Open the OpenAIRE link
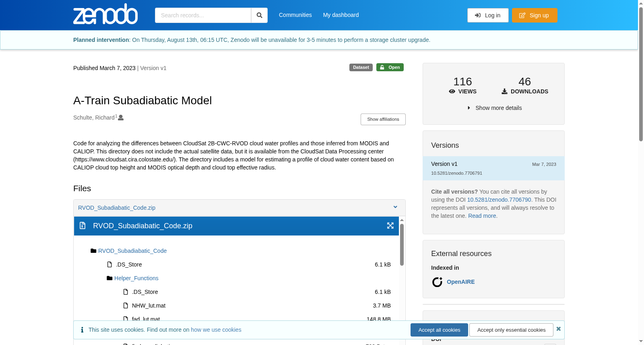 [461, 282]
